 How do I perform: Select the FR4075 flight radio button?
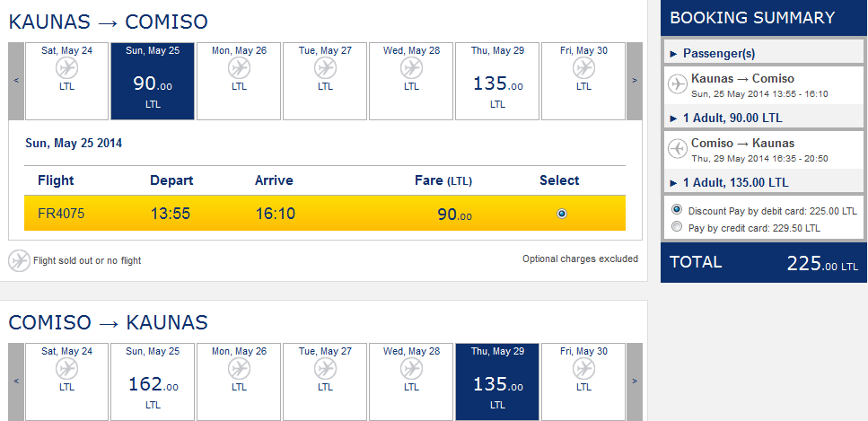click(x=561, y=214)
